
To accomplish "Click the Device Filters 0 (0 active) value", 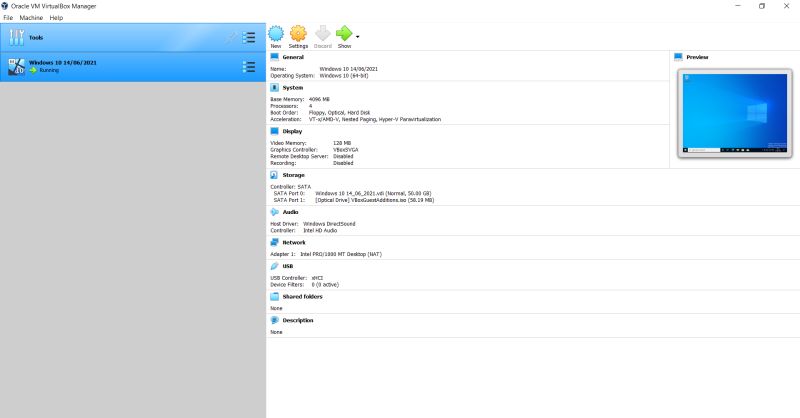I will tap(325, 285).
